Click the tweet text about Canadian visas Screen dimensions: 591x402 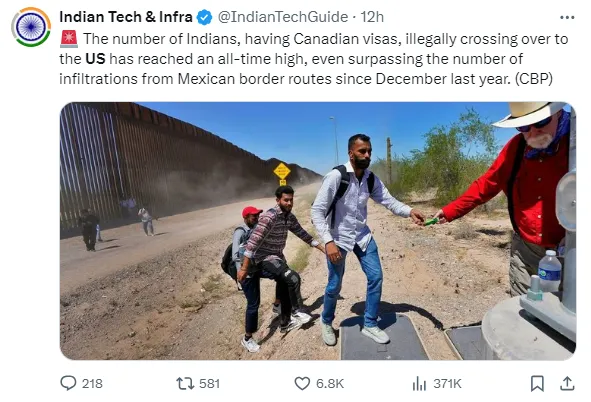click(x=314, y=59)
